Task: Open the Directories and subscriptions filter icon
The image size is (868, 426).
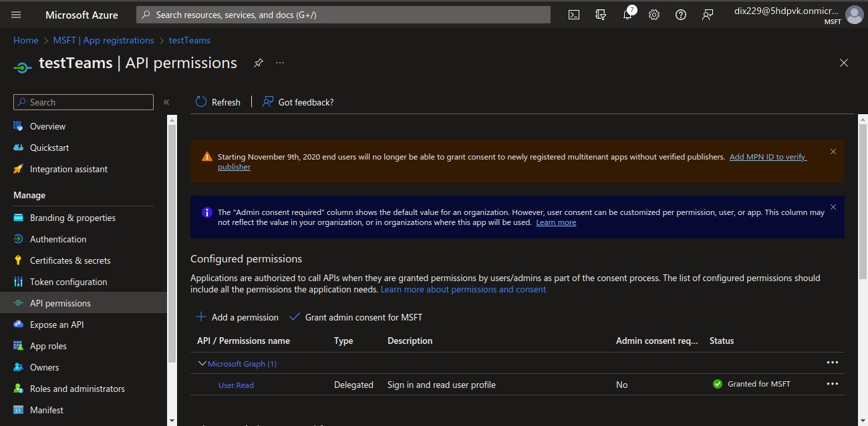Action: (x=601, y=15)
